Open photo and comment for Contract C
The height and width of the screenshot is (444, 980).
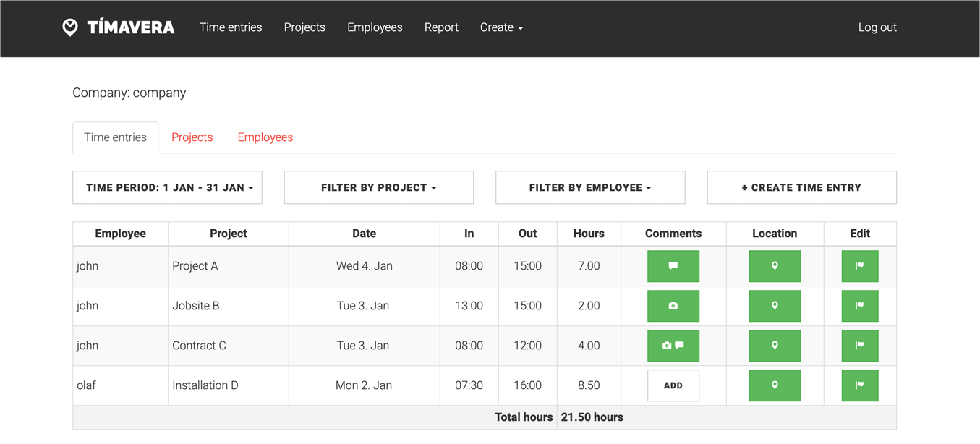click(x=673, y=346)
